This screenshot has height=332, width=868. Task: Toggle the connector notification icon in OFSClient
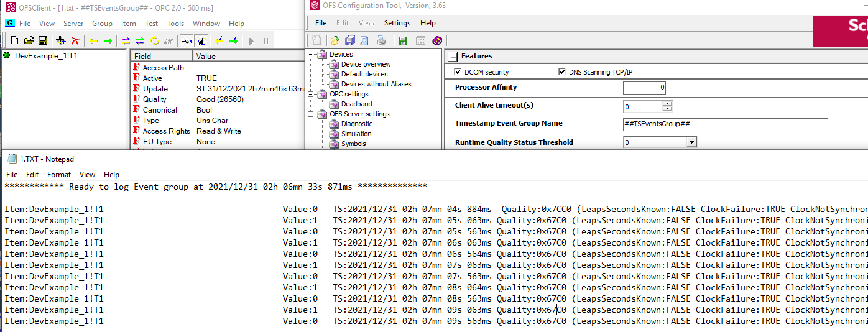(x=187, y=40)
